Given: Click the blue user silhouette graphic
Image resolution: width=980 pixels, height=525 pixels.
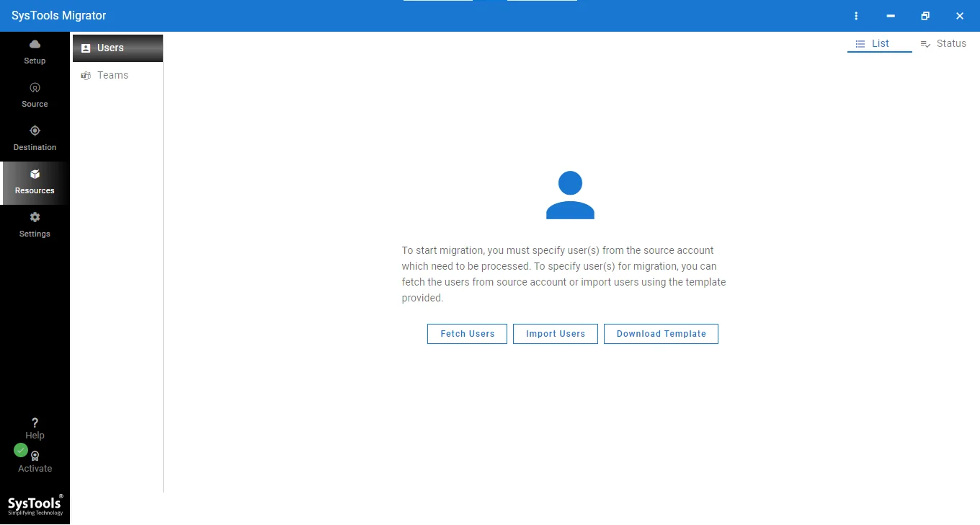Looking at the screenshot, I should tap(570, 195).
